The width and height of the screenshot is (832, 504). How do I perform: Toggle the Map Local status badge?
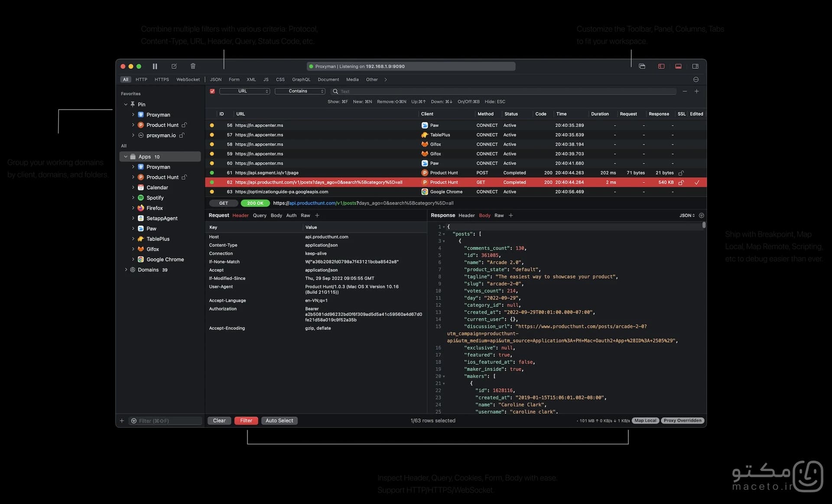pos(645,420)
